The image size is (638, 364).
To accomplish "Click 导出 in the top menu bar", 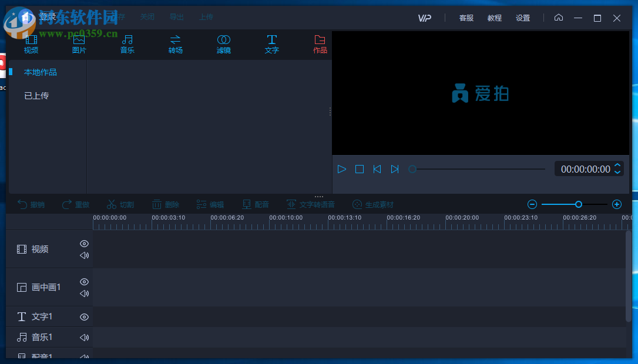I will [176, 17].
